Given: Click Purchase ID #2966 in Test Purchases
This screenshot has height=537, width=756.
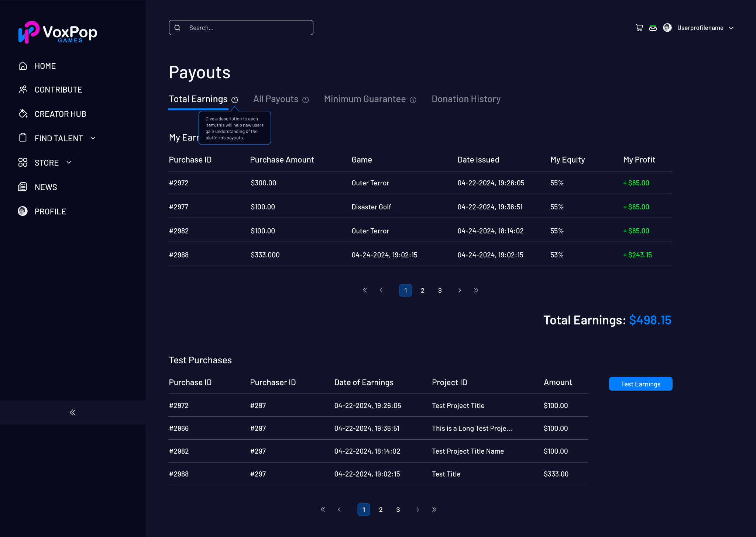Looking at the screenshot, I should (x=179, y=428).
